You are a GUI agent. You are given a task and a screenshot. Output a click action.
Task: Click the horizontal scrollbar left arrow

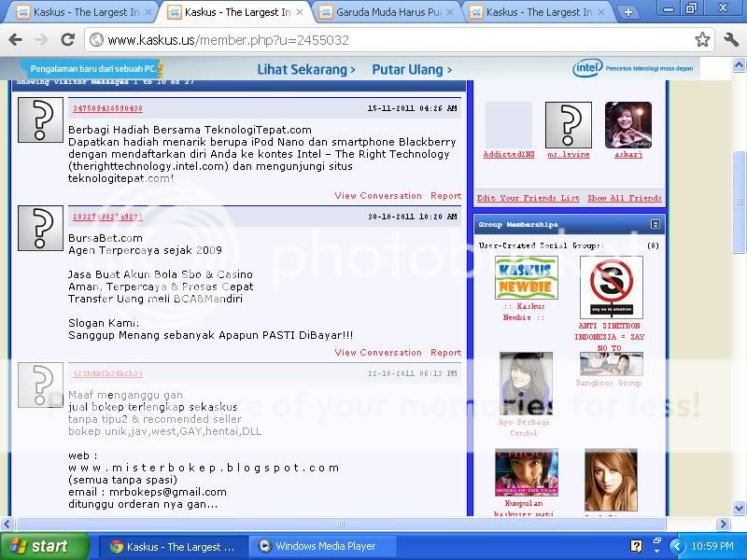(7, 525)
